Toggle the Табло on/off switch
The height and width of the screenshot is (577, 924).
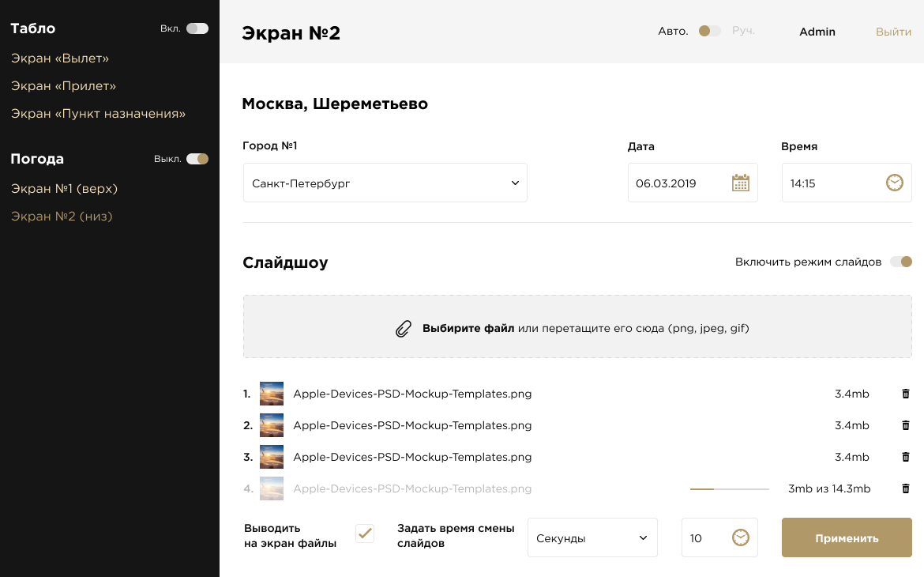(197, 28)
